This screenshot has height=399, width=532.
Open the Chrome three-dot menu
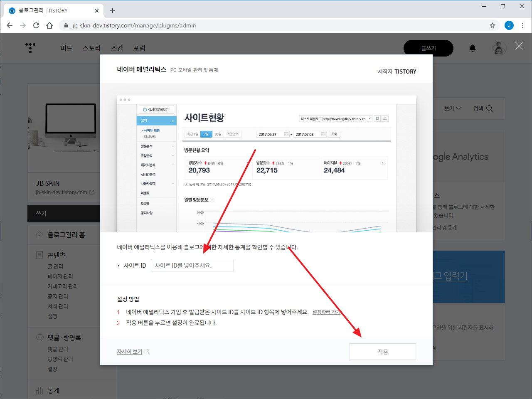tap(522, 25)
